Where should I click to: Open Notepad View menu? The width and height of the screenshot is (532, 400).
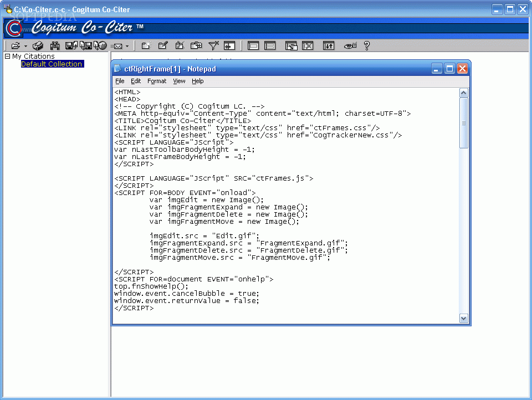tap(179, 81)
